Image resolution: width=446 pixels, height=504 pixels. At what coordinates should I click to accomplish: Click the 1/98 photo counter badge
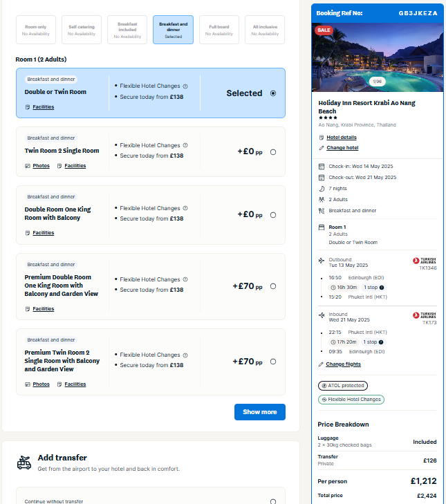click(377, 82)
